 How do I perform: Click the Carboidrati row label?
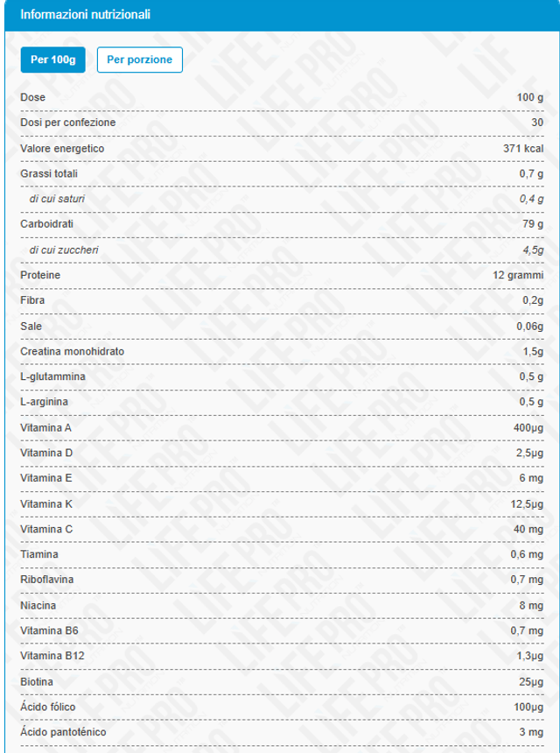tap(49, 224)
